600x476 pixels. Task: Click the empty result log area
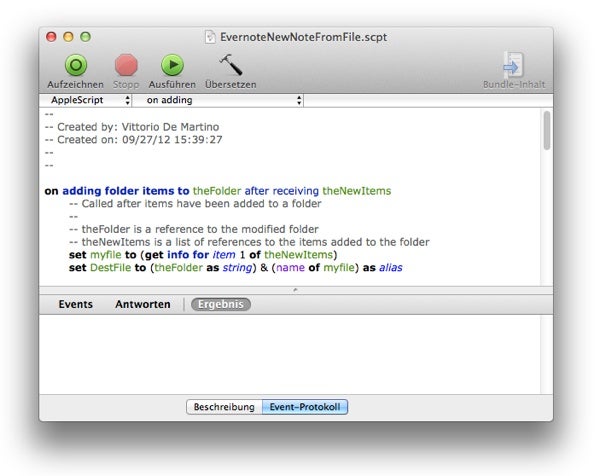pyautogui.click(x=290, y=354)
